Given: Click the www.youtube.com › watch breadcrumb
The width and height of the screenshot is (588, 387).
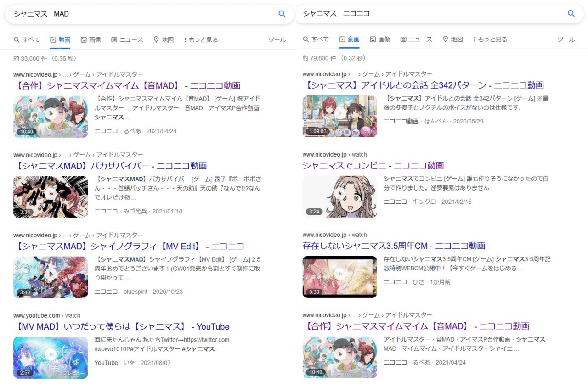Looking at the screenshot, I should tap(47, 316).
